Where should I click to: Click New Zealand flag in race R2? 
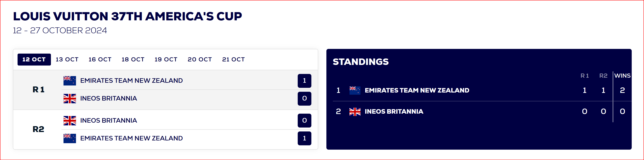point(70,138)
